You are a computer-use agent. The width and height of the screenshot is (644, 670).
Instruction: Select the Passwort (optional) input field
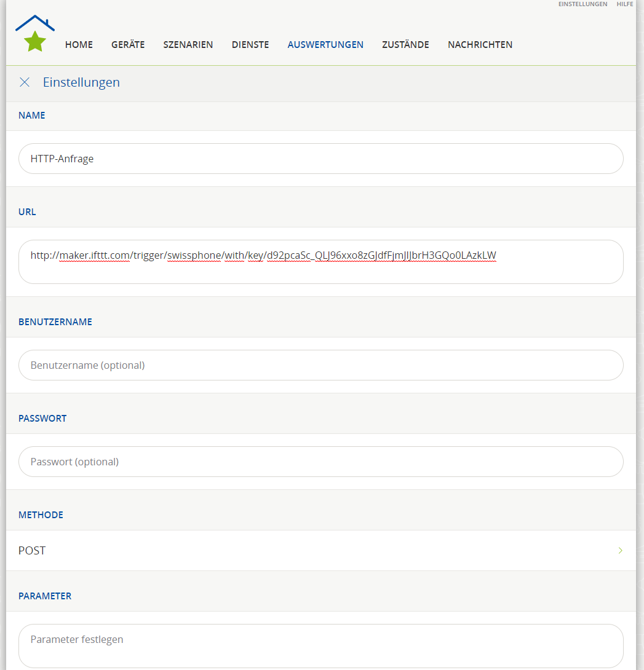point(320,462)
